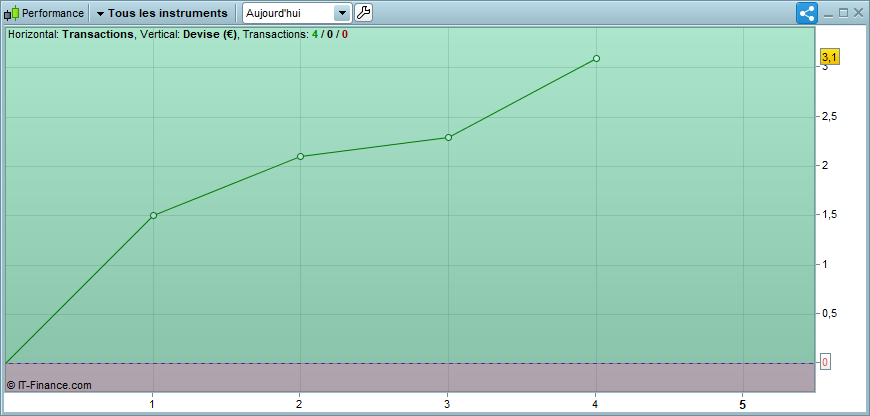Viewport: 870px width, 416px height.
Task: Click the bold 5 on horizontal axis
Action: [742, 404]
